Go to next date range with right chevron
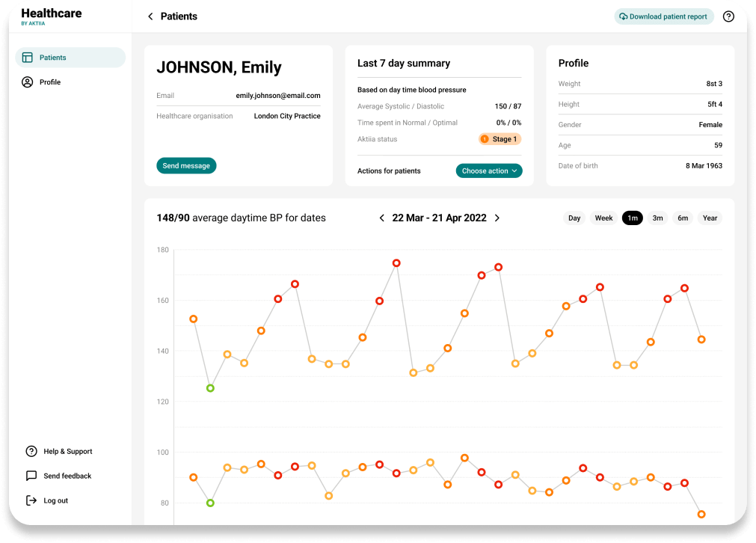The height and width of the screenshot is (543, 756). tap(497, 218)
